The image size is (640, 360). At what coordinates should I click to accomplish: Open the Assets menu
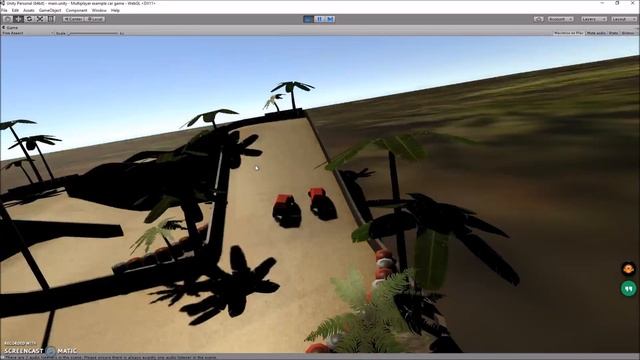29,10
